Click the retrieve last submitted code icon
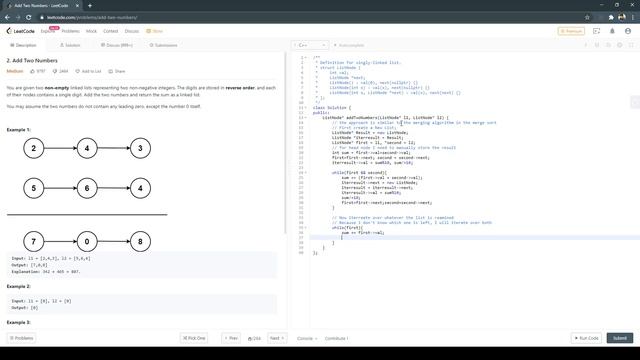Image resolution: width=640 pixels, height=360 pixels. click(597, 45)
